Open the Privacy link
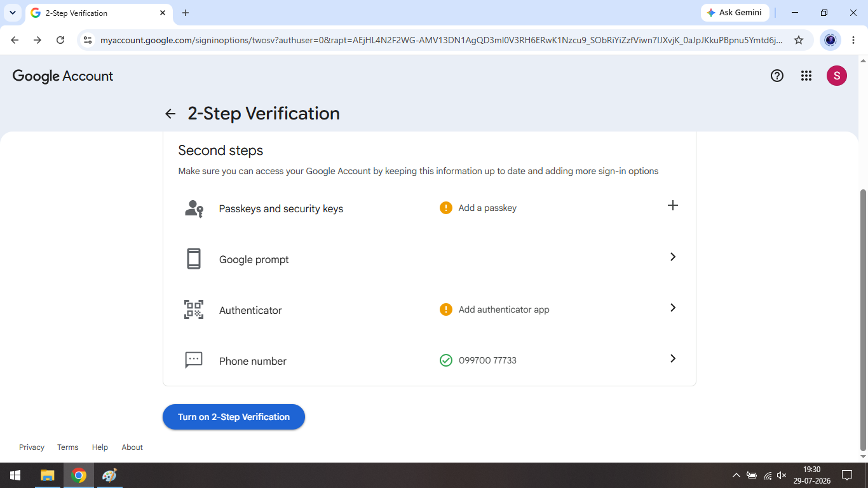This screenshot has height=488, width=868. point(32,447)
